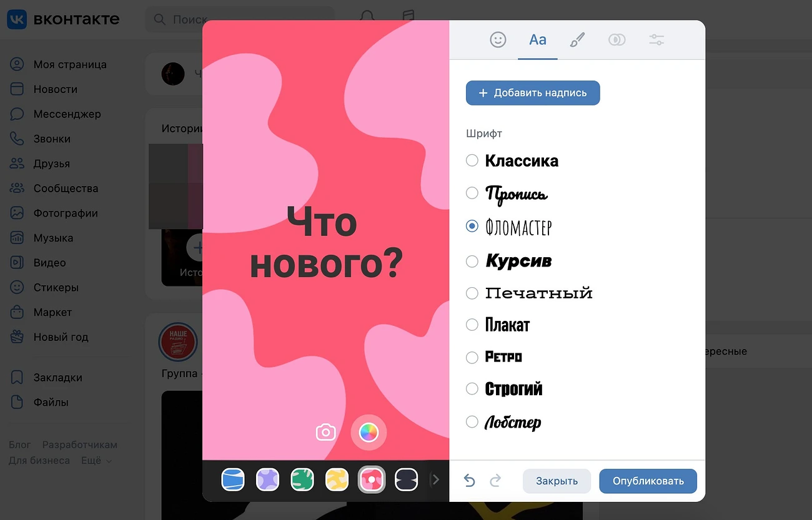Open the stickers emoji tab
This screenshot has width=812, height=520.
[x=498, y=40]
